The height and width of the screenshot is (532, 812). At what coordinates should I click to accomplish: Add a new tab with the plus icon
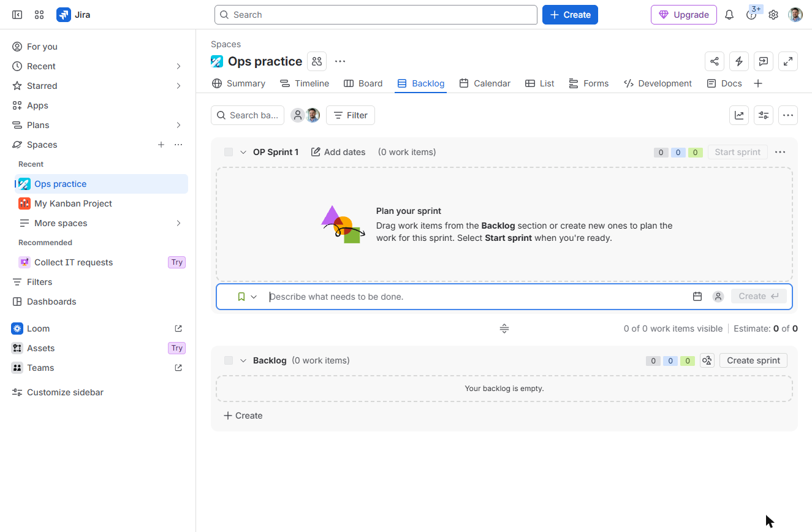point(758,83)
